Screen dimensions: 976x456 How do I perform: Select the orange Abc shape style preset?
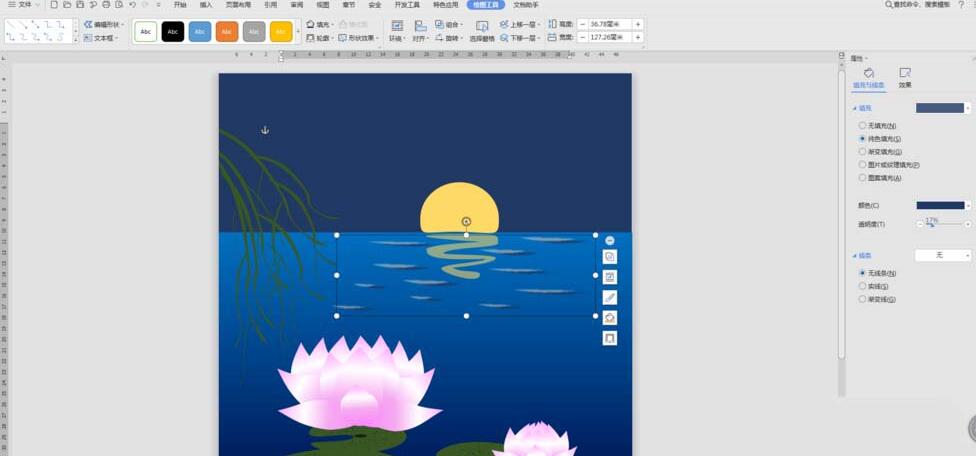tap(227, 31)
